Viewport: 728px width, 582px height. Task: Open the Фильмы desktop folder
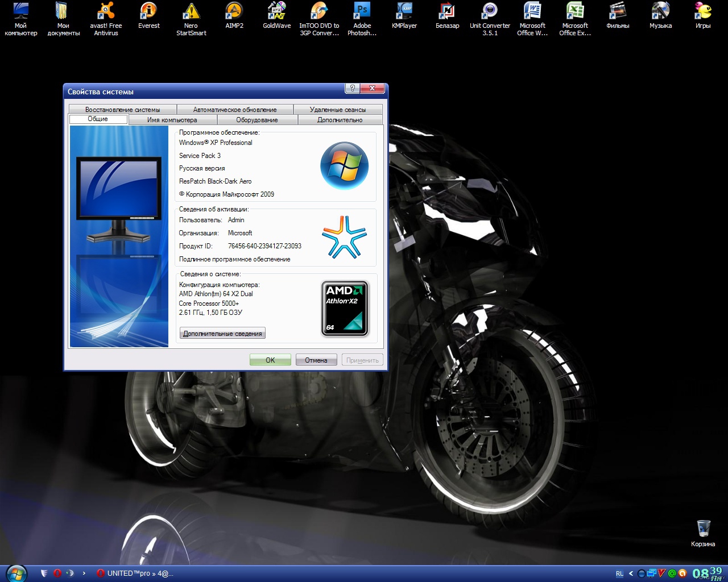click(x=618, y=15)
